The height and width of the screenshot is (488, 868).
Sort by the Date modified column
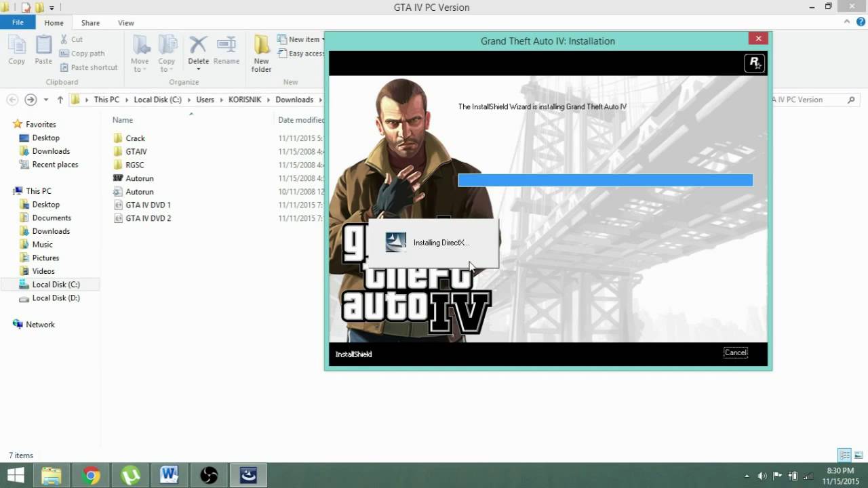coord(301,120)
